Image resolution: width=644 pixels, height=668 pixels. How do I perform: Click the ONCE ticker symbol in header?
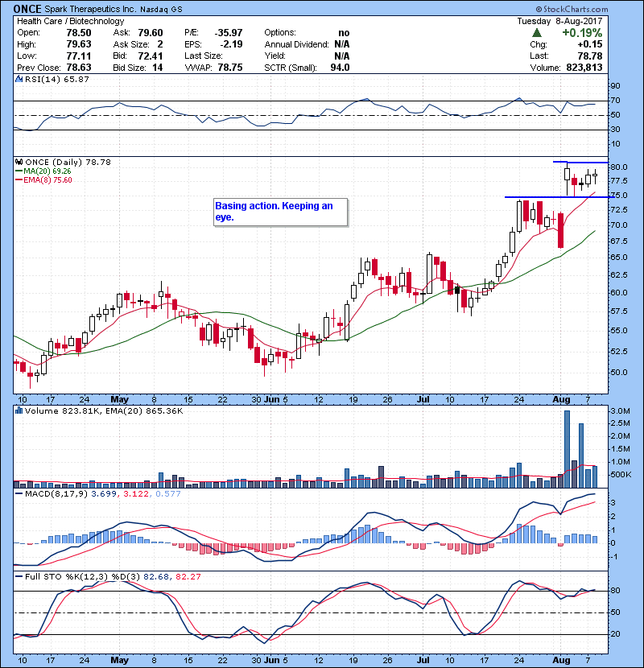tap(27, 9)
